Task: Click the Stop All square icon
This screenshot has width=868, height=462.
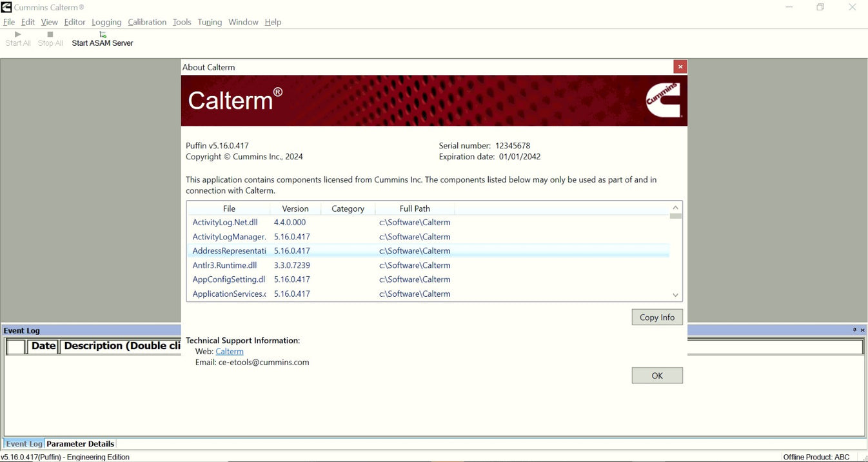Action: [50, 34]
